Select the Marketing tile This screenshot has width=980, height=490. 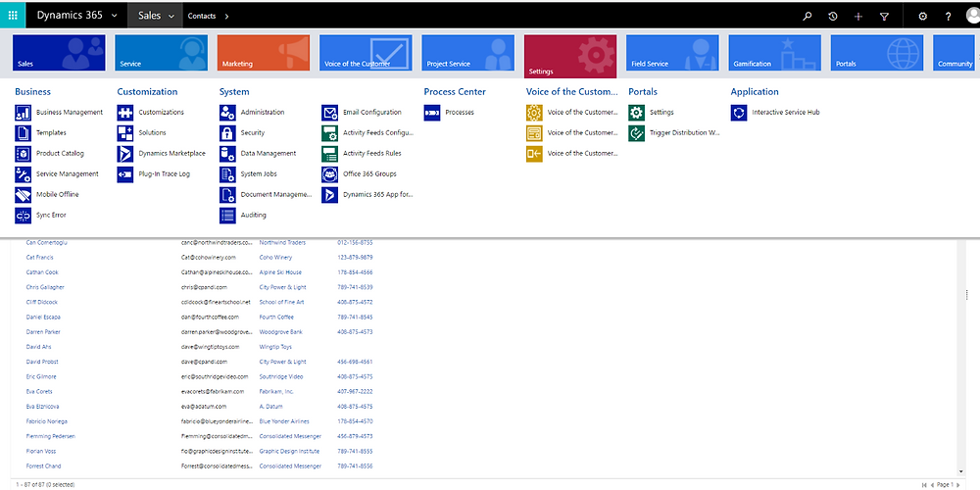coord(263,53)
